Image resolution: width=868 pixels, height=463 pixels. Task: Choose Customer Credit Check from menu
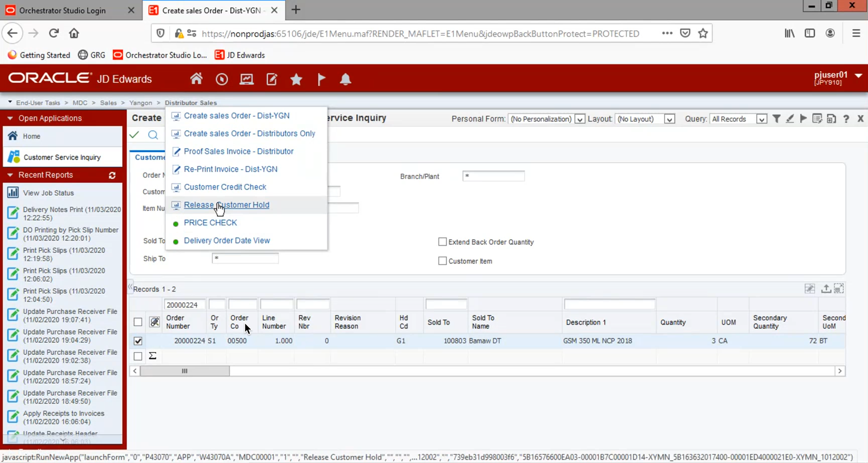225,187
